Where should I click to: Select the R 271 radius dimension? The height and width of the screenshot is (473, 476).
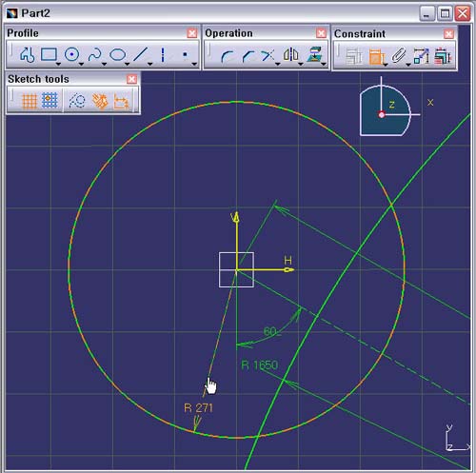coord(198,408)
